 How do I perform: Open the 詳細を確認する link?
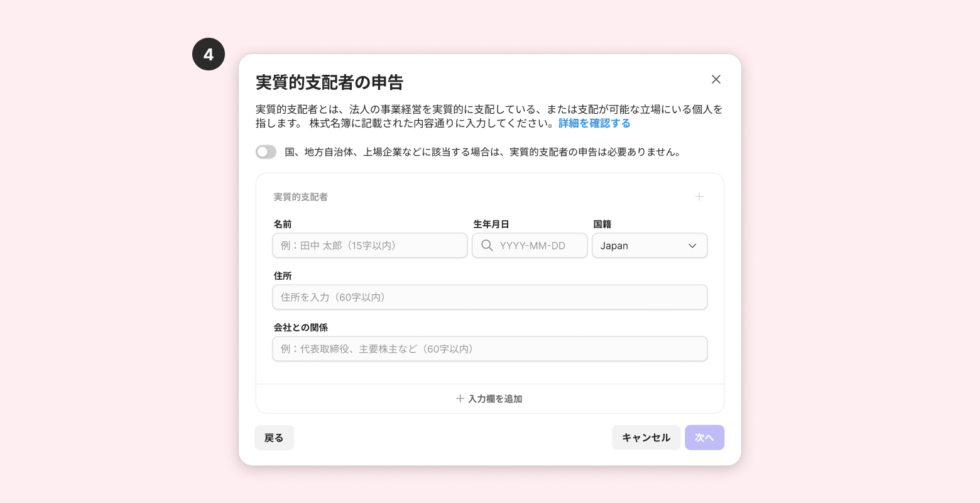tap(594, 123)
